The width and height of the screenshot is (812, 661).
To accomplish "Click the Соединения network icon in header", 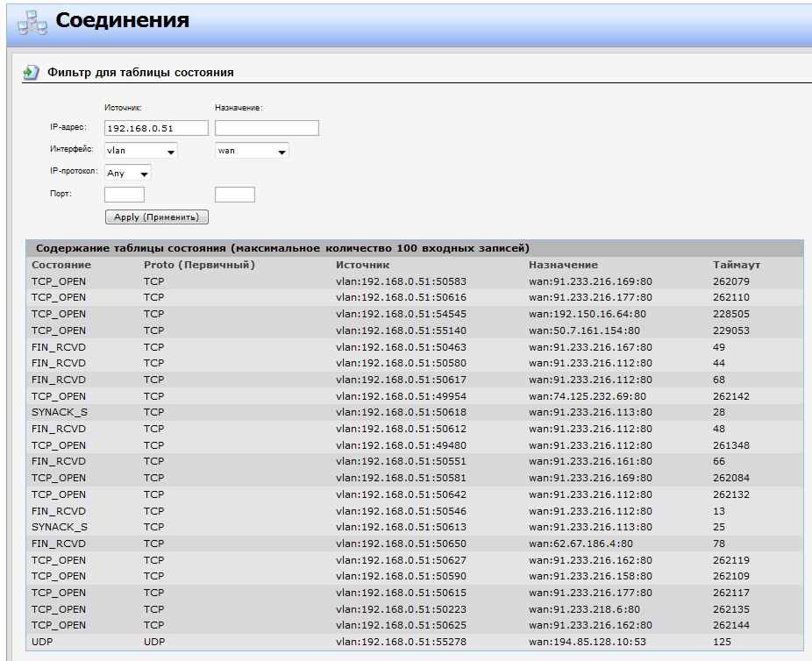I will pos(32,21).
